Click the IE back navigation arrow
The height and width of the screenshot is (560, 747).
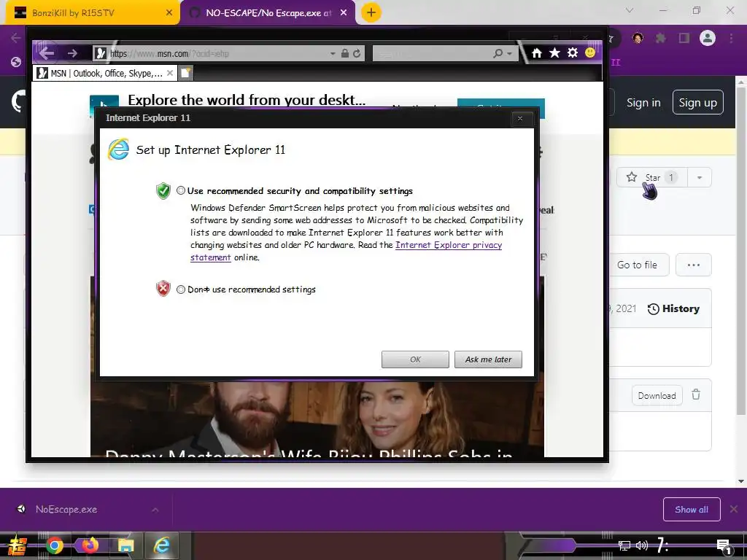tap(46, 52)
